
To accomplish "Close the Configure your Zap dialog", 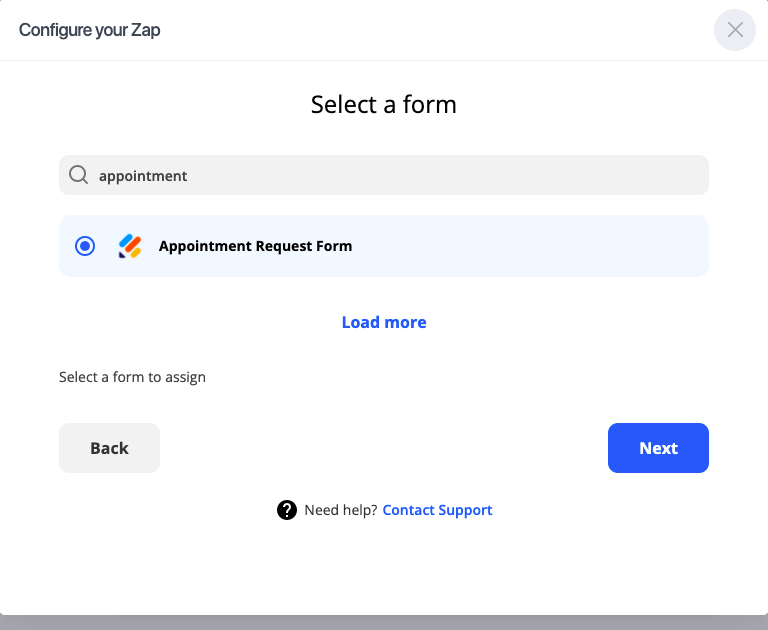I will pos(735,30).
